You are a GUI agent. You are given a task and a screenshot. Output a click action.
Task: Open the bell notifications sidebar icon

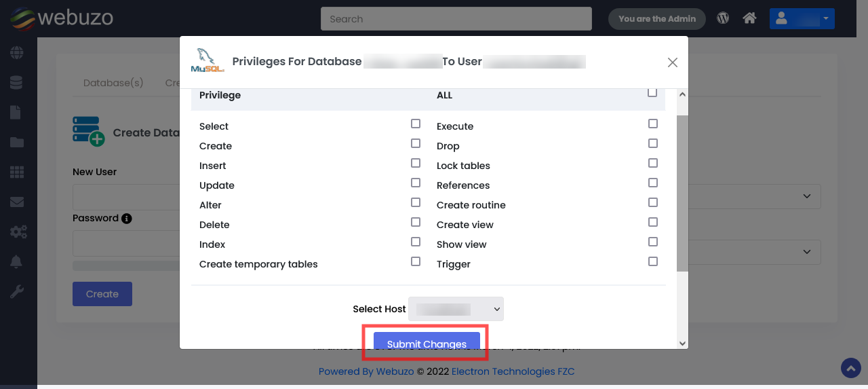(16, 262)
